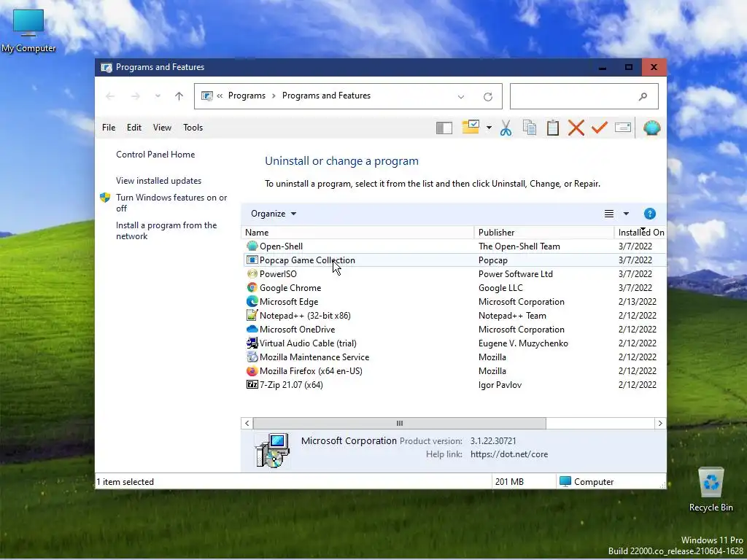Click the scroll right arrow
The width and height of the screenshot is (747, 560).
(659, 424)
